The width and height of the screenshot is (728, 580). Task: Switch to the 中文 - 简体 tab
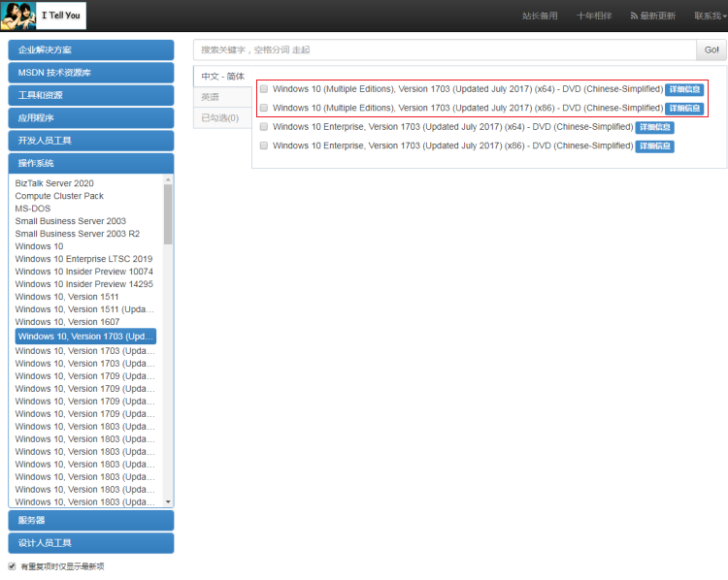coord(223,76)
